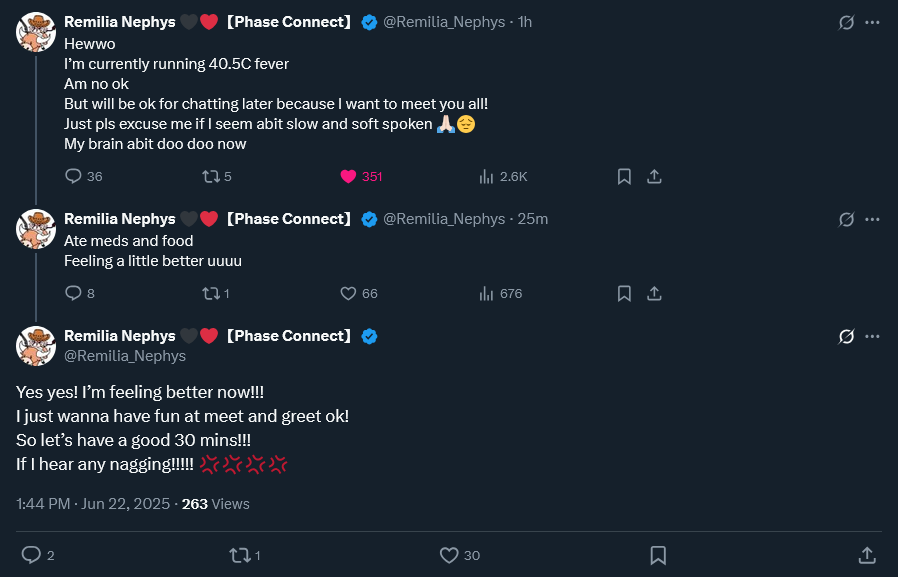Bookmark the first fever tweet
Screen dimensions: 898x577
624,176
